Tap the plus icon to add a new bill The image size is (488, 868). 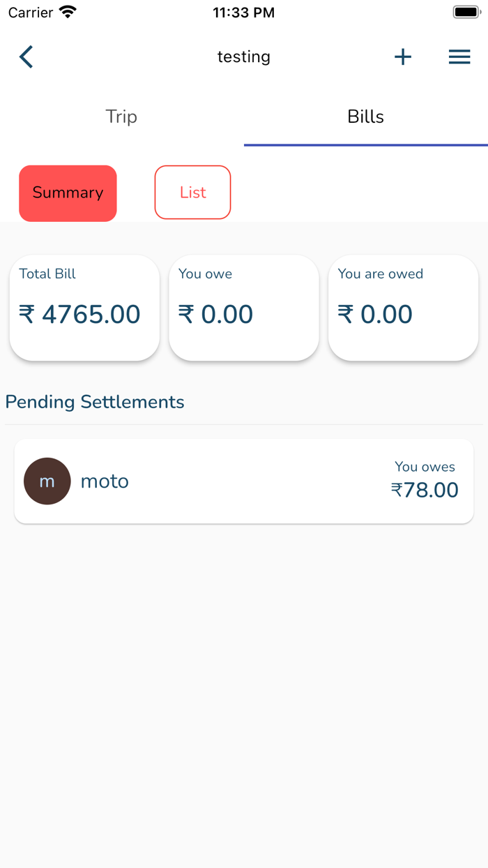click(x=403, y=57)
